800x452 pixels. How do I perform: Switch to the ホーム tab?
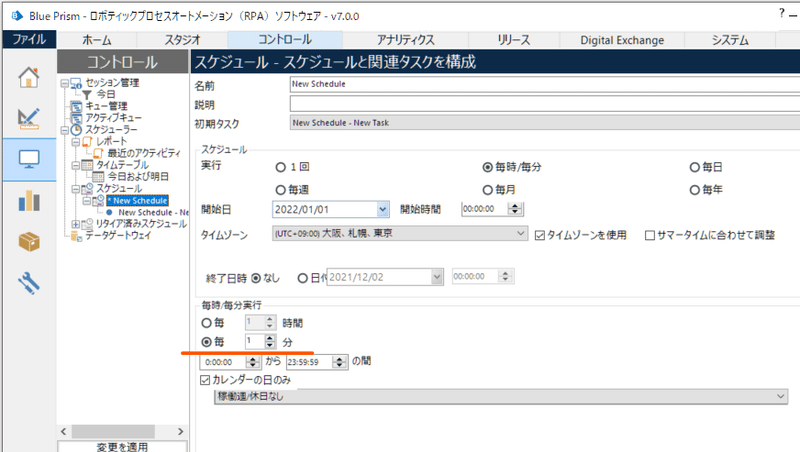coord(96,40)
